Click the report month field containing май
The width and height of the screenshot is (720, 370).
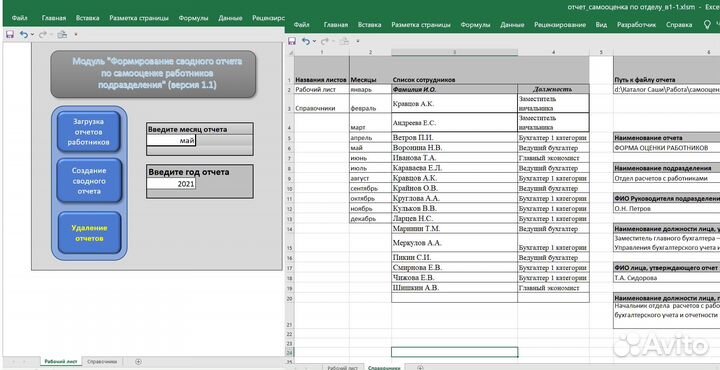(x=171, y=141)
